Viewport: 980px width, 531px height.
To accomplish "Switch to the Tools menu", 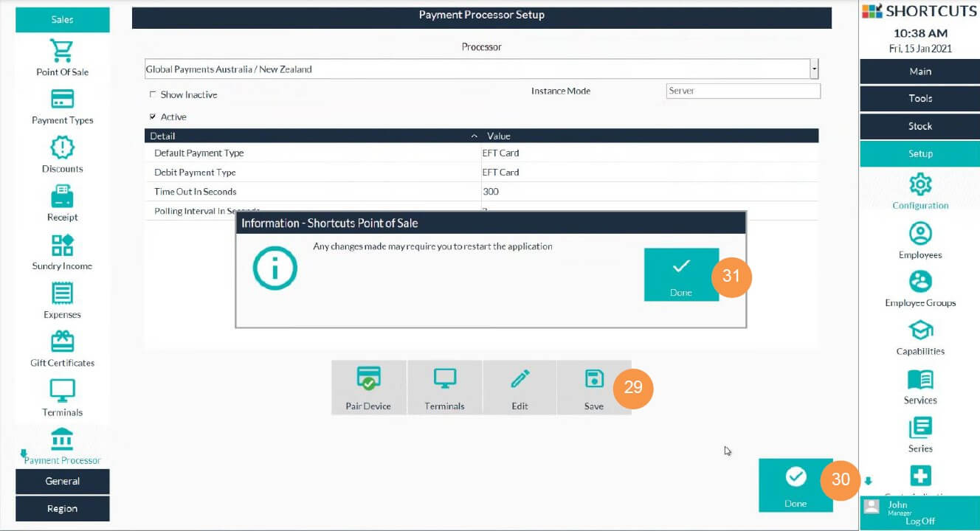I will [x=919, y=98].
